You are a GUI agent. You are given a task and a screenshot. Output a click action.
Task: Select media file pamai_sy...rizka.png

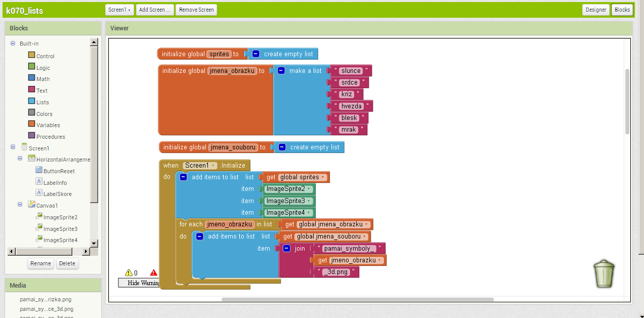pos(46,300)
